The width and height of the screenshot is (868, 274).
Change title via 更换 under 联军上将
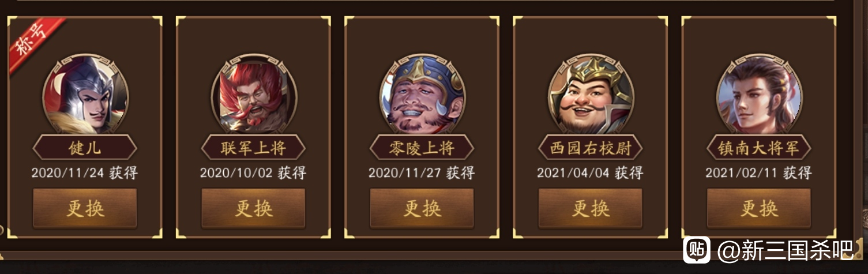click(x=253, y=208)
